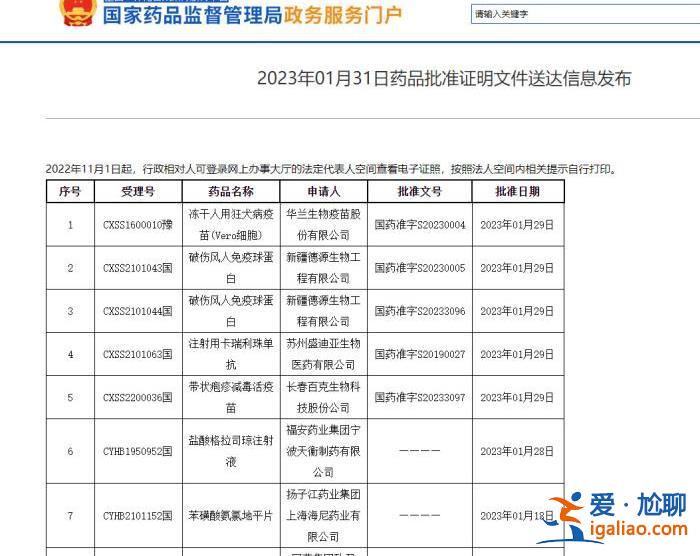Click the 药品名称 column header

coord(231,191)
